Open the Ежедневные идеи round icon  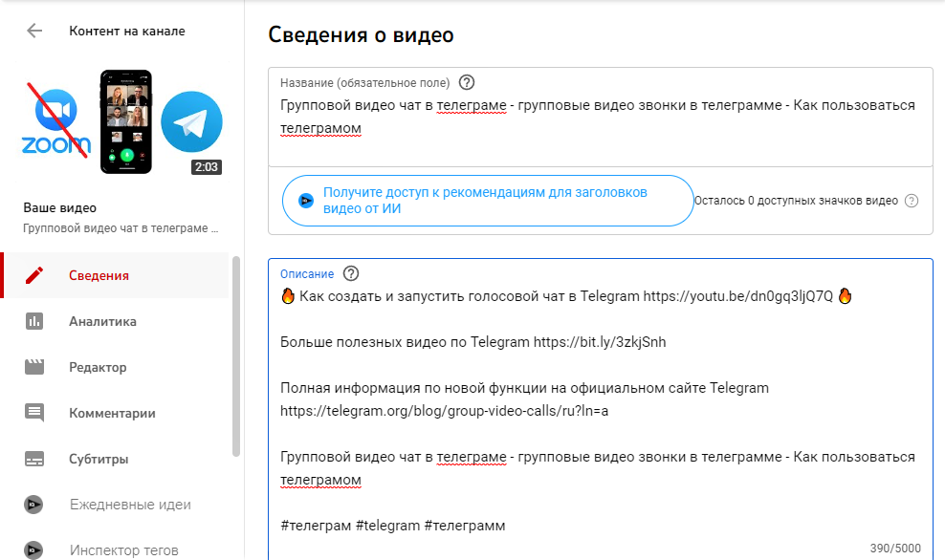(x=33, y=505)
